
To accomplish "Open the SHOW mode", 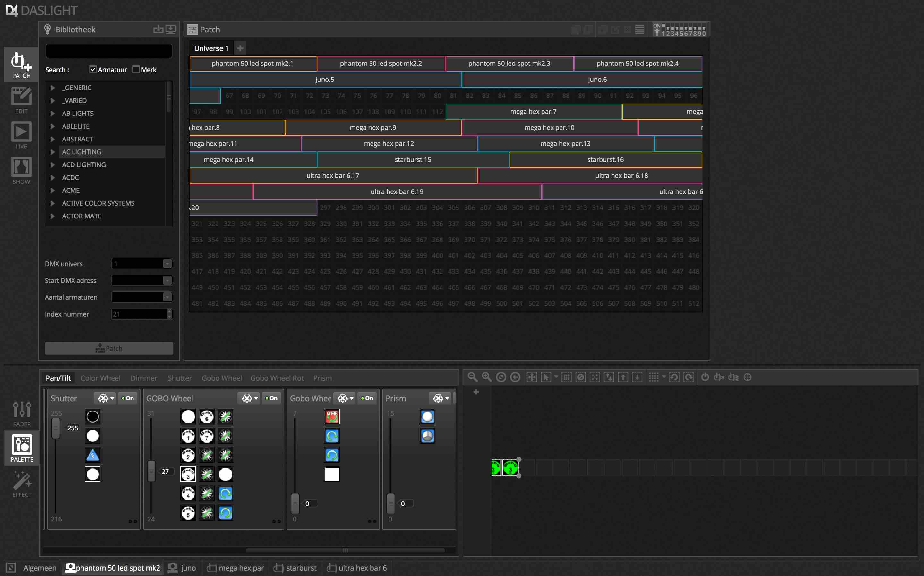I will [x=21, y=171].
